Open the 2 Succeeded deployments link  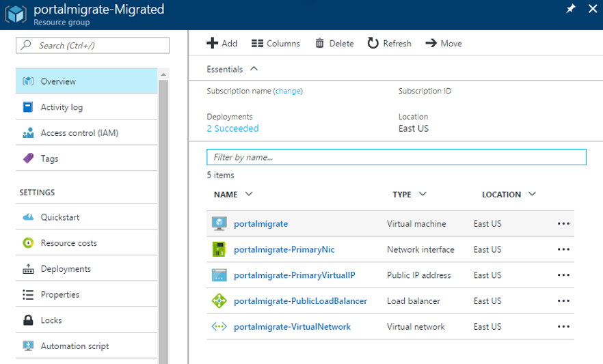click(232, 128)
